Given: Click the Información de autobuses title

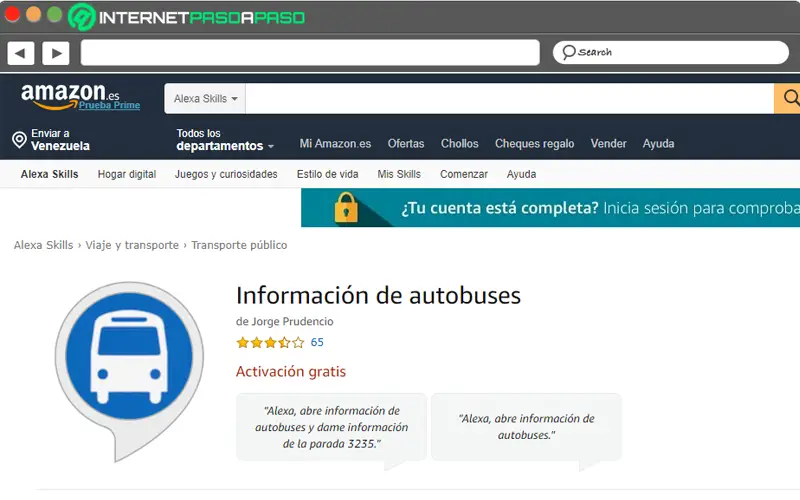Looking at the screenshot, I should [x=378, y=295].
